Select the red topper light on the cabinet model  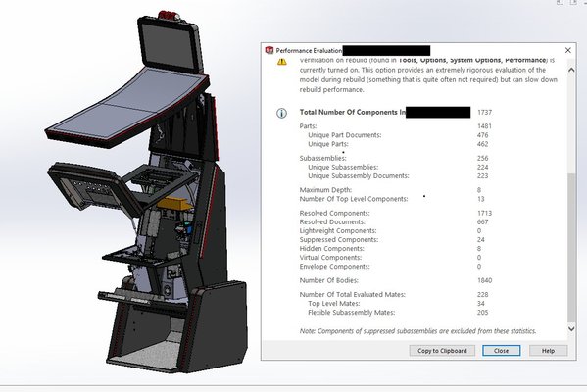169,16
